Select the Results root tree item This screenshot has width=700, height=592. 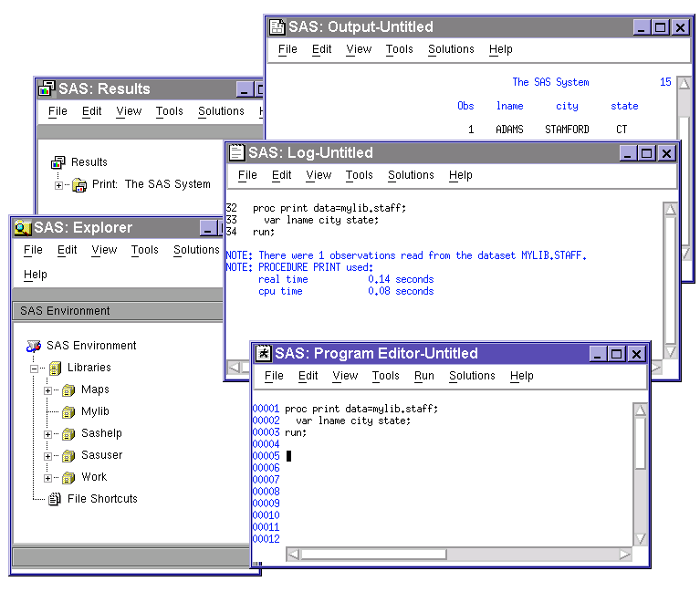pyautogui.click(x=89, y=162)
